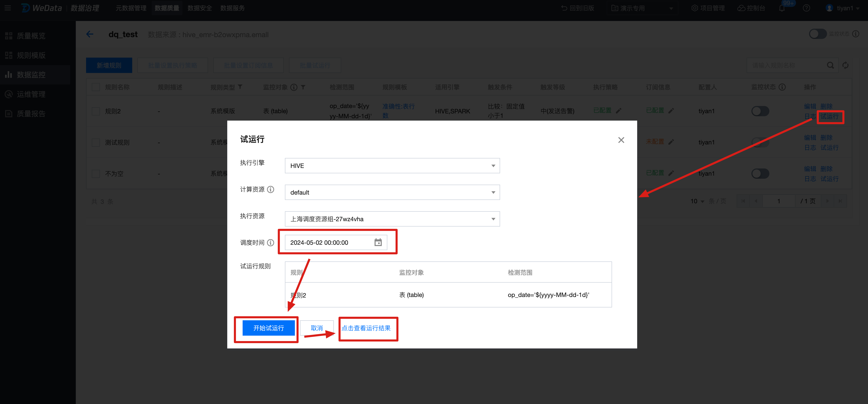Click the pencil icon beside 执行策略 已配置 in 规则2 row
The image size is (868, 404).
click(x=618, y=111)
